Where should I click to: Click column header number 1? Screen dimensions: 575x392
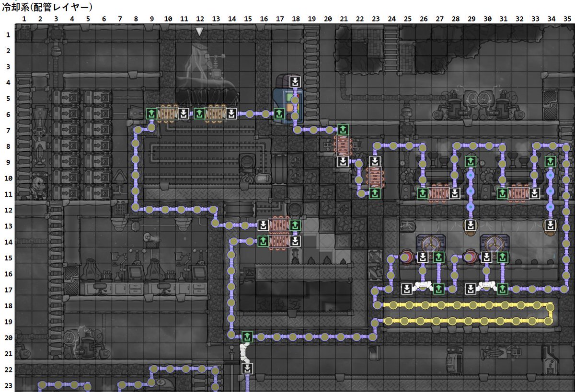click(x=24, y=20)
